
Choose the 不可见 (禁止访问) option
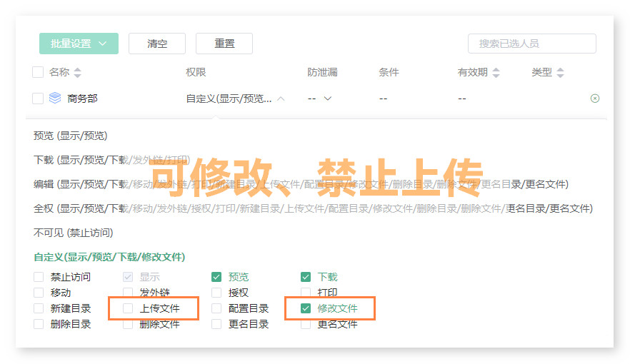tap(73, 233)
